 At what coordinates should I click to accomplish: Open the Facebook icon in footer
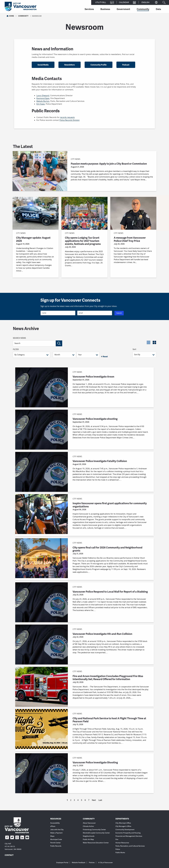click(7, 837)
